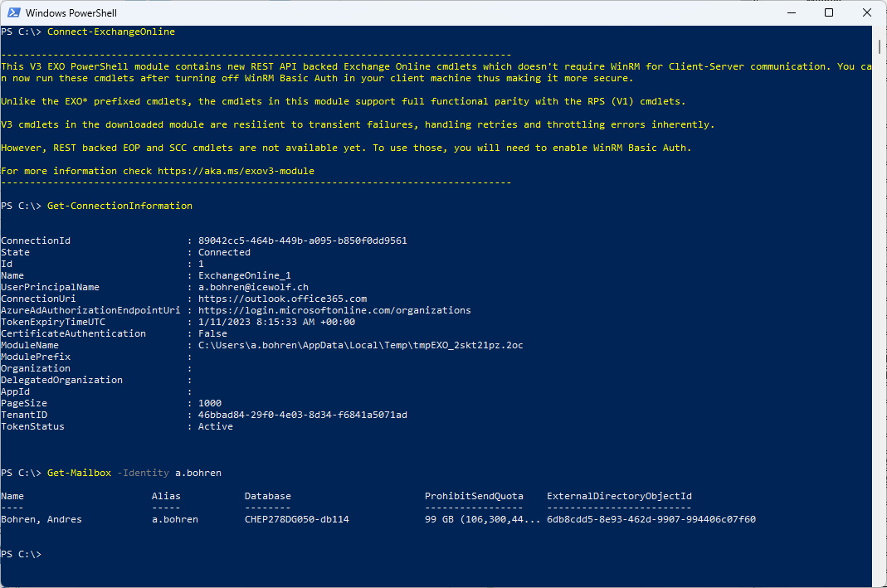This screenshot has width=887, height=588.
Task: Click the line starting with V3 cmdlets
Action: [x=358, y=124]
